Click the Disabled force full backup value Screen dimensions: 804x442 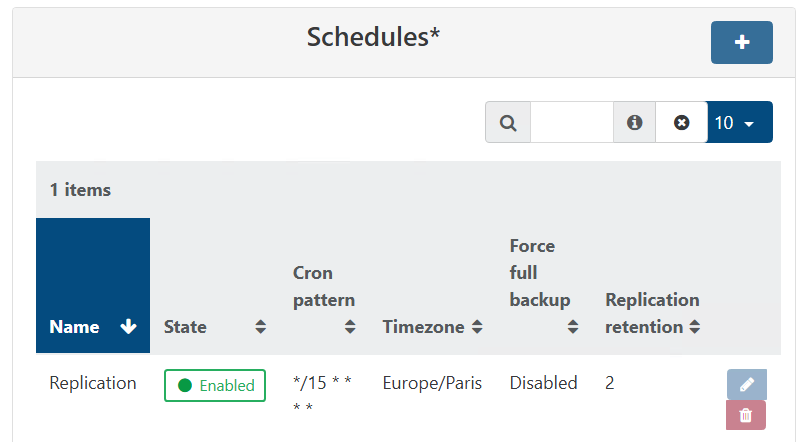tap(543, 383)
